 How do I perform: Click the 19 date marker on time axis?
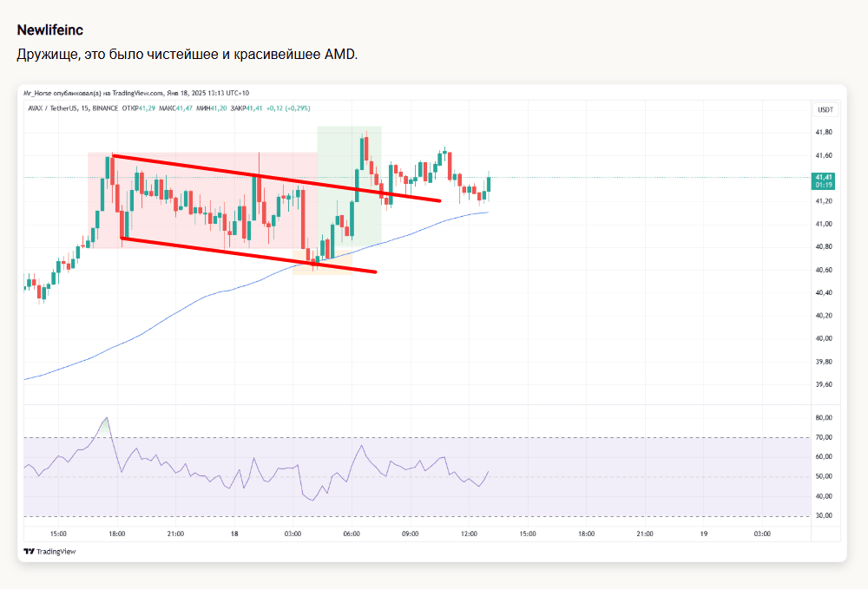click(x=704, y=534)
